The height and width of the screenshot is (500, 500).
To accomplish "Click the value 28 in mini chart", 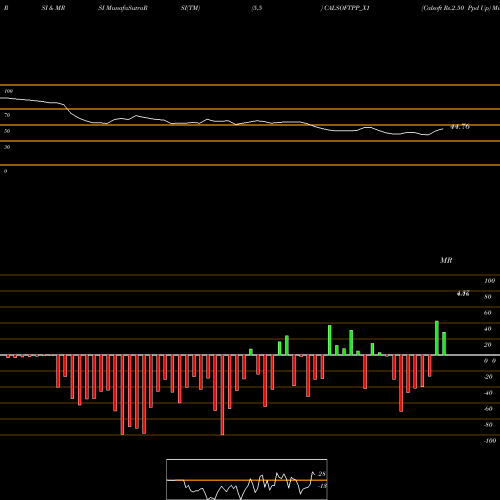I will coord(322,474).
